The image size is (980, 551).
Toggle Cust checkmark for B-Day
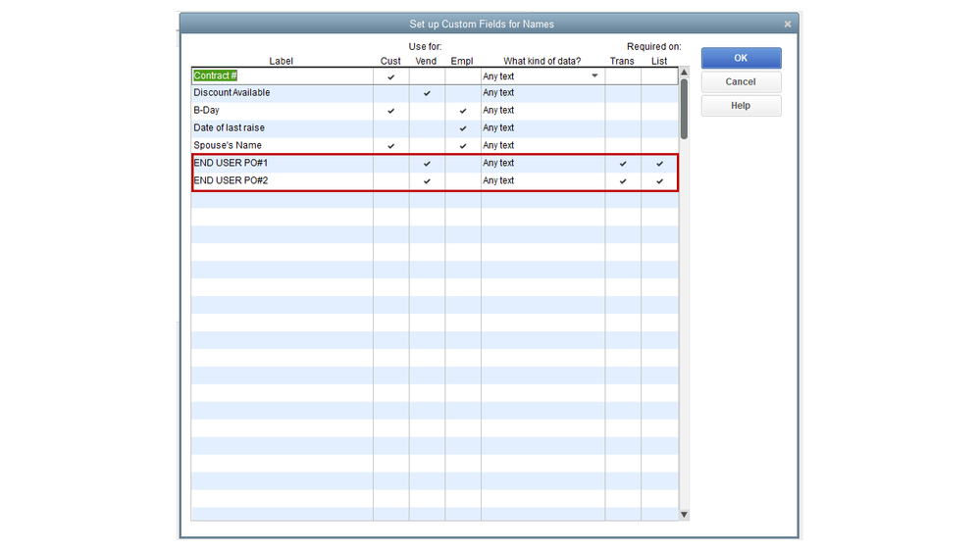click(x=390, y=111)
